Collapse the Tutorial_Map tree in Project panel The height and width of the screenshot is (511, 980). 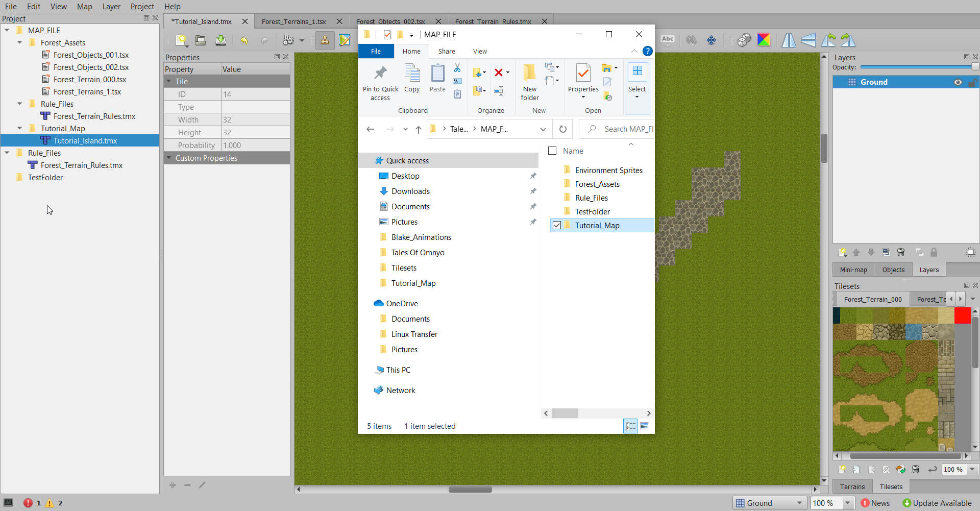pos(19,128)
